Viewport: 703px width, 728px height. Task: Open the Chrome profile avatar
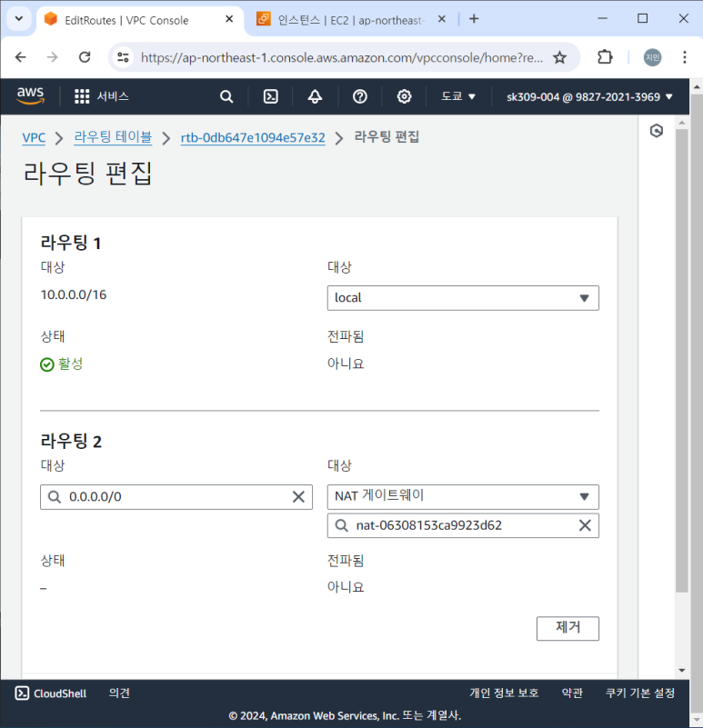pos(652,57)
